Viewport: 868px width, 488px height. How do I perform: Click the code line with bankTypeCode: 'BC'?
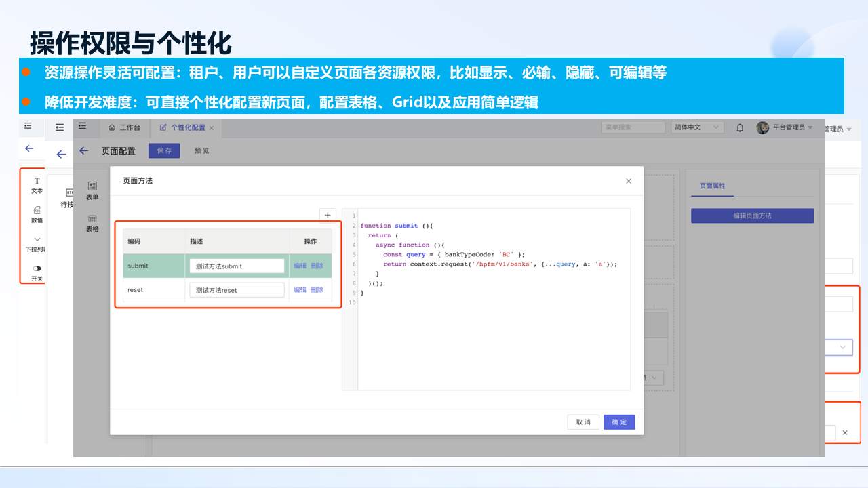pyautogui.click(x=454, y=254)
